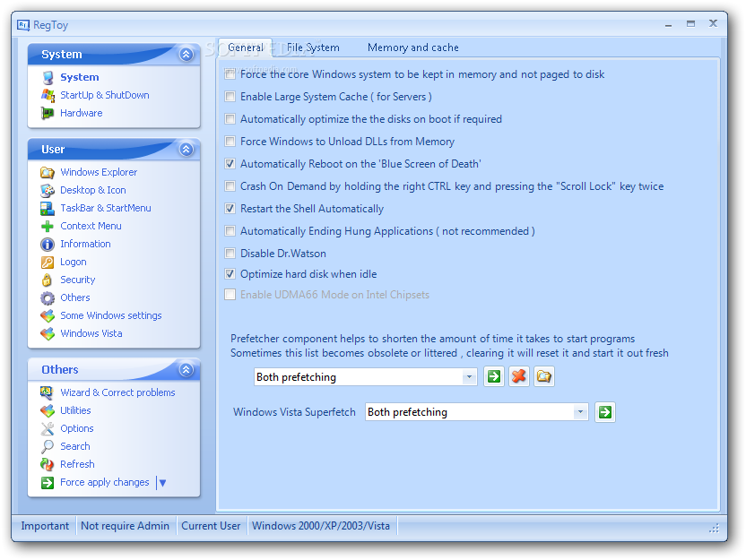Viewport: 746px width, 560px height.
Task: Click the Logon key icon
Action: pos(48,262)
